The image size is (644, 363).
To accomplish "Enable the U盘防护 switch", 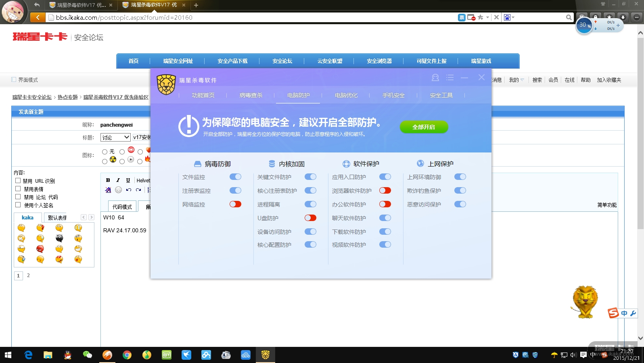I will click(x=310, y=218).
